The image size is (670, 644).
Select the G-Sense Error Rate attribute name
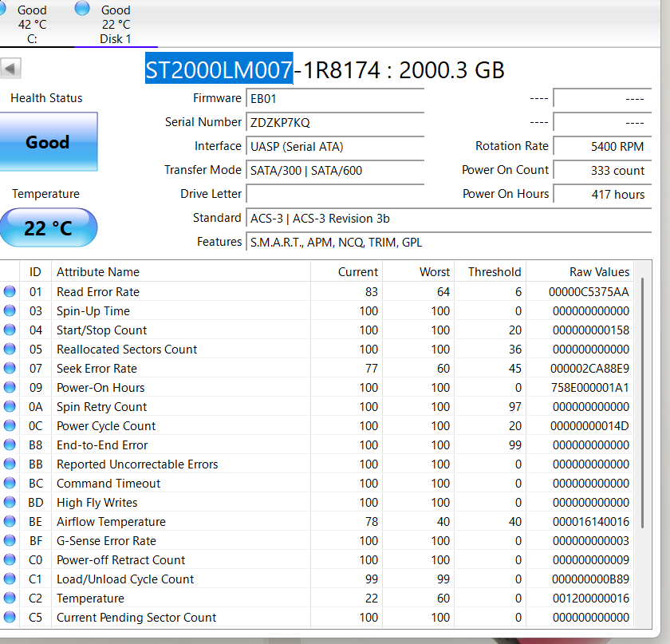(x=106, y=541)
